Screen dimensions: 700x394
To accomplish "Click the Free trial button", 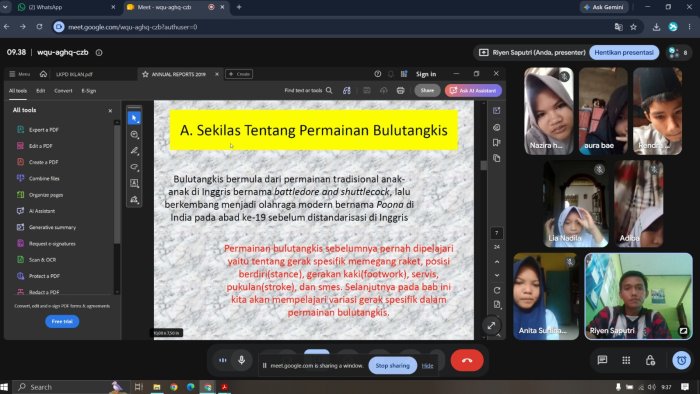I will click(62, 321).
